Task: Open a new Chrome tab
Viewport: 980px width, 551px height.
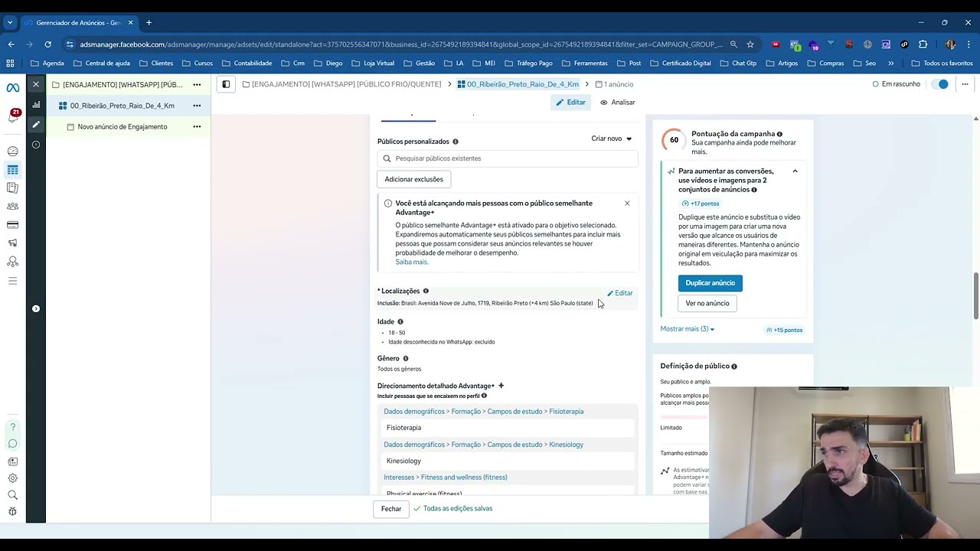Action: 149,22
